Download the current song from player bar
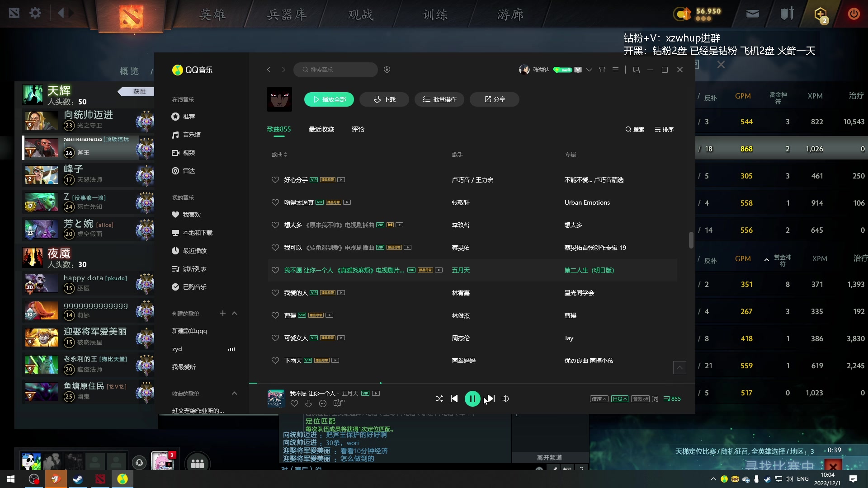The image size is (868, 488). [x=308, y=404]
